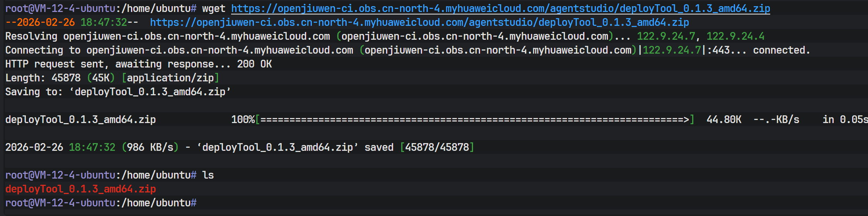
Task: Click the download progress bar
Action: coord(475,120)
